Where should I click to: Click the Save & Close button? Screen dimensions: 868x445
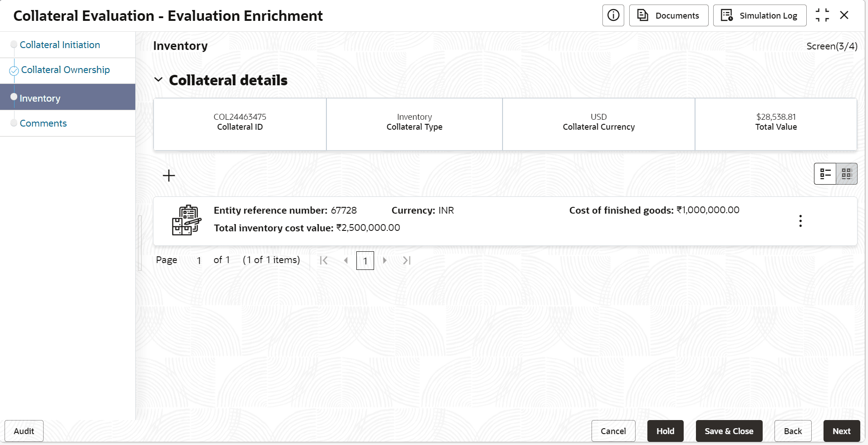[729, 431]
